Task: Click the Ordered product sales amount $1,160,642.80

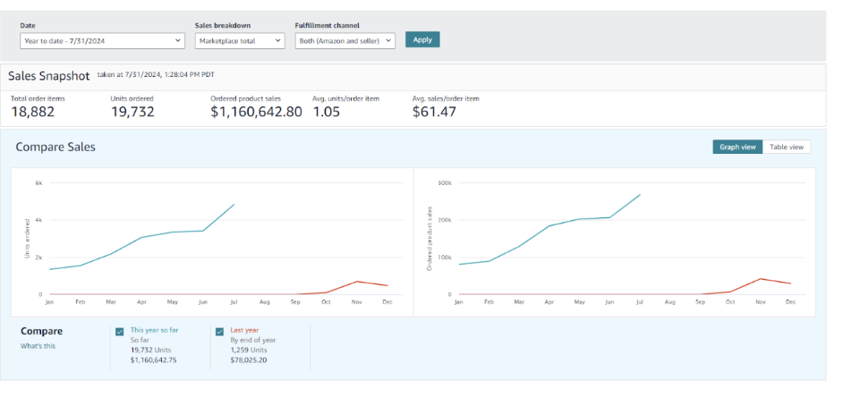Action: [x=256, y=112]
